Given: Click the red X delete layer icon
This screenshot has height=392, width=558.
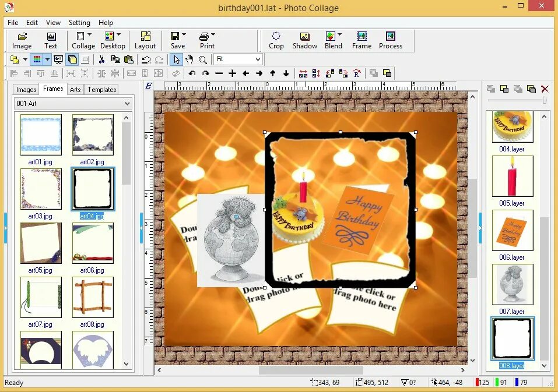Looking at the screenshot, I should [x=545, y=89].
